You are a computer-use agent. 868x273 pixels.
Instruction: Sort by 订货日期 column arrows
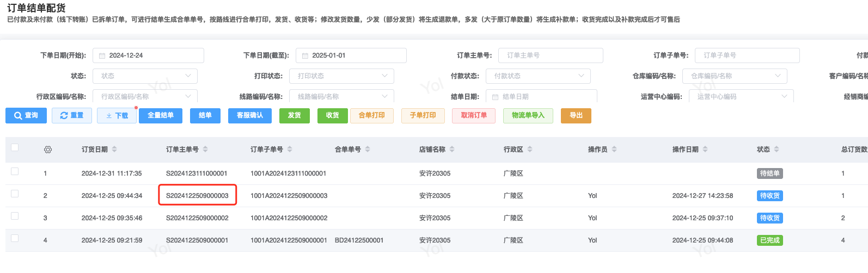pyautogui.click(x=114, y=150)
